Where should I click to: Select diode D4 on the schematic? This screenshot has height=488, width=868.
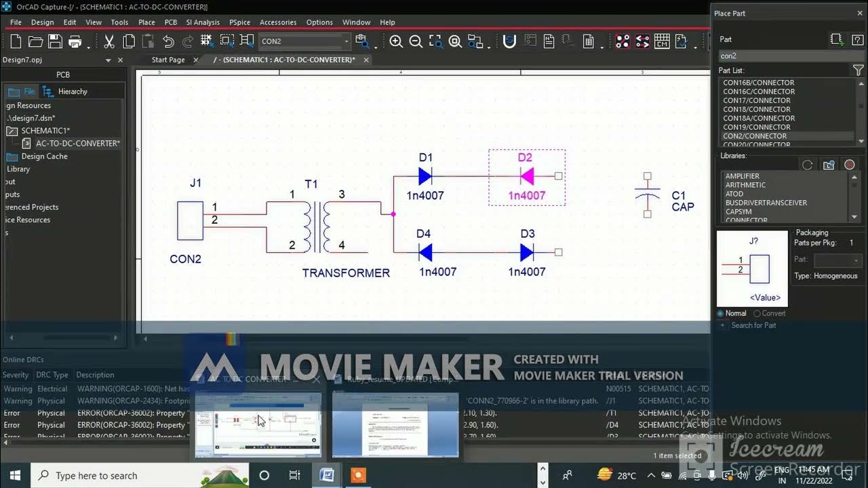(x=425, y=253)
